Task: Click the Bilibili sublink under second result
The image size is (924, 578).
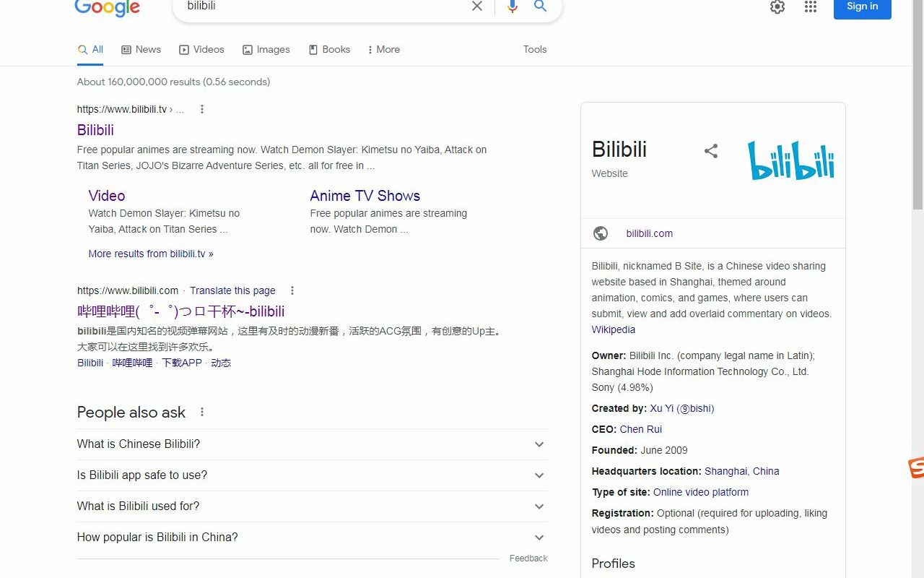Action: (90, 363)
